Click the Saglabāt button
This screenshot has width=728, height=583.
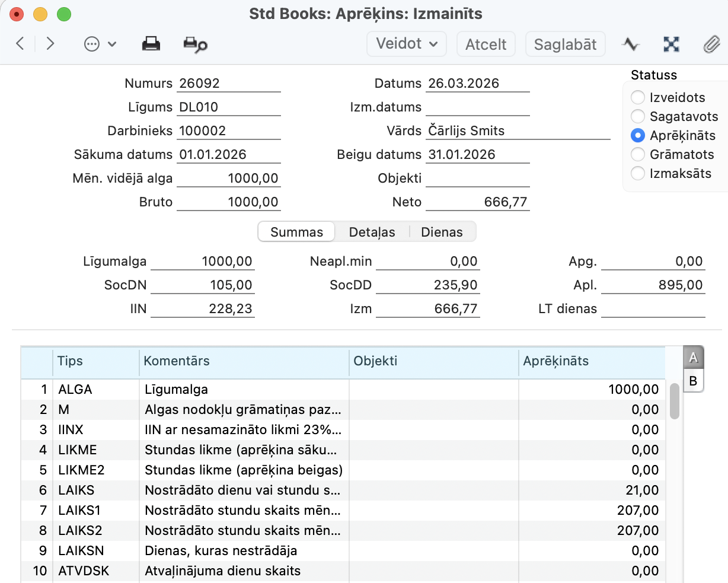click(565, 44)
